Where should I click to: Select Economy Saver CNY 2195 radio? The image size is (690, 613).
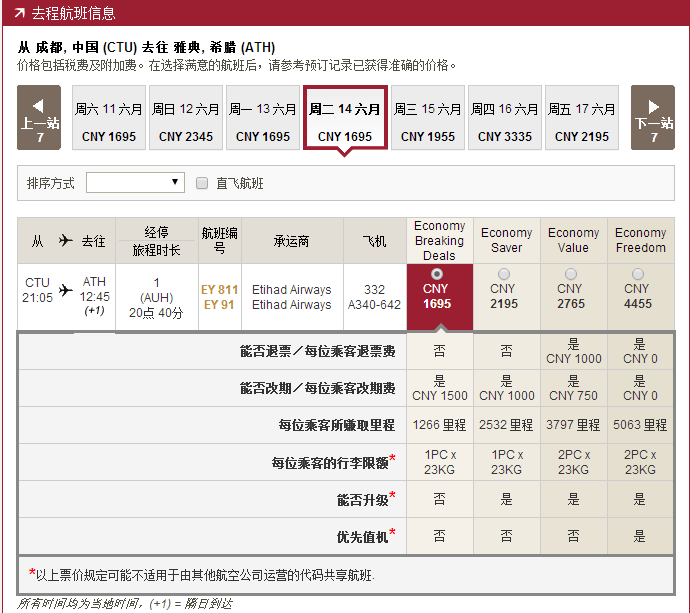coord(504,274)
